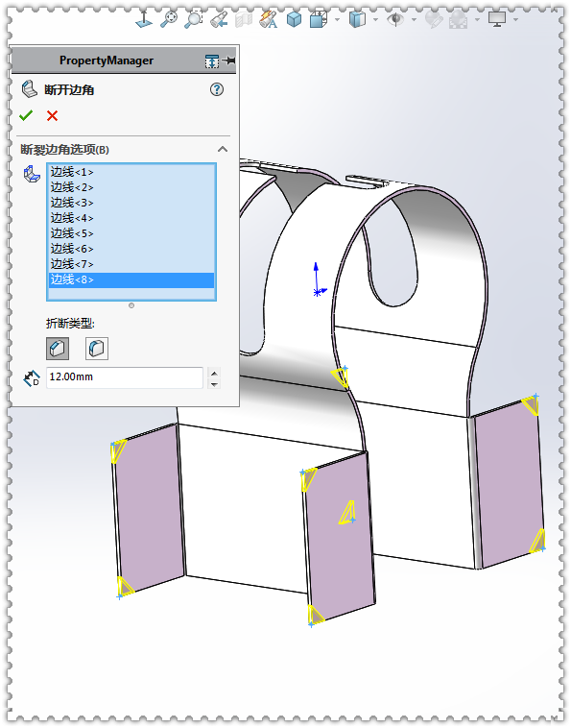Click the View Settings monitor icon
571x728 pixels.
(x=497, y=19)
